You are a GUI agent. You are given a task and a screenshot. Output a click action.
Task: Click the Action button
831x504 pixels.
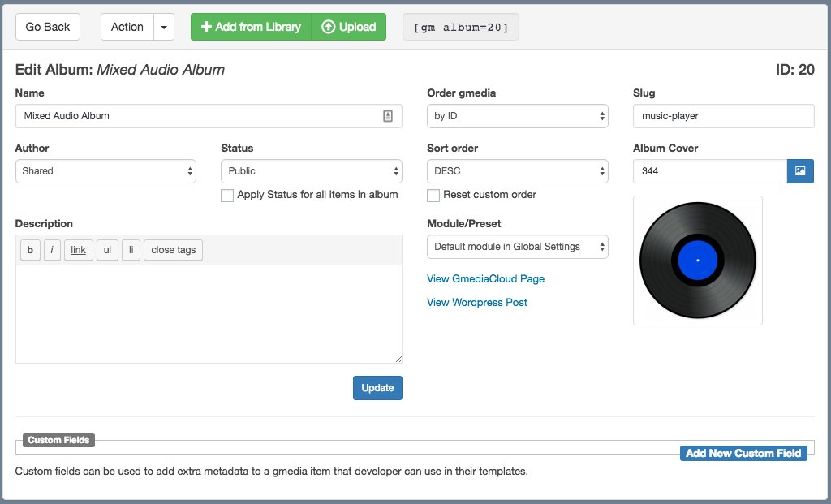pyautogui.click(x=127, y=27)
